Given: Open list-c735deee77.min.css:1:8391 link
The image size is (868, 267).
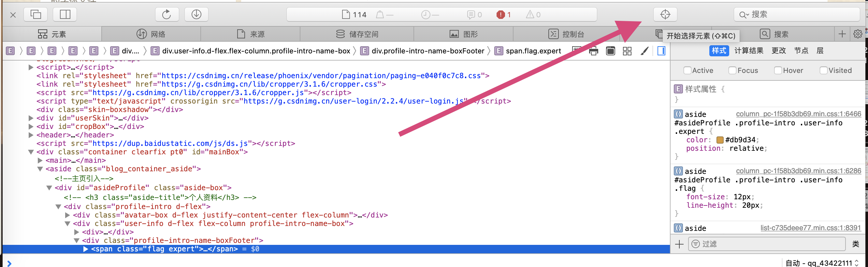Looking at the screenshot, I should pos(810,228).
